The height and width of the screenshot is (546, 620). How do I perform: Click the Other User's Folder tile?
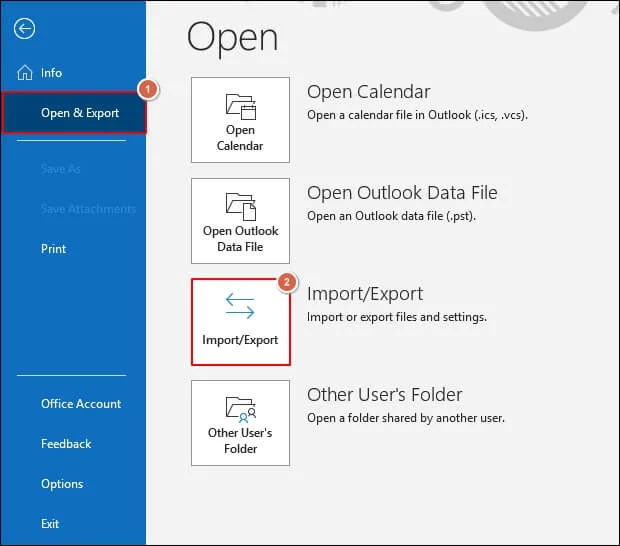(240, 423)
